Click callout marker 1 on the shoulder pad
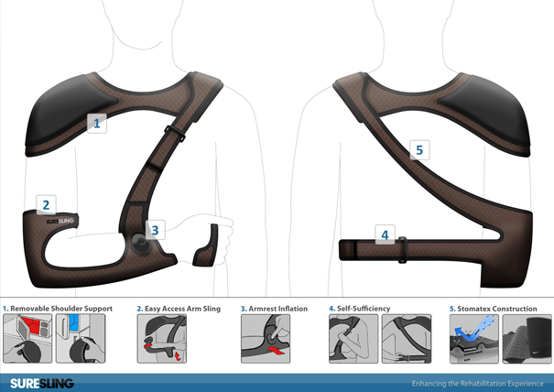The width and height of the screenshot is (554, 392). pyautogui.click(x=97, y=122)
